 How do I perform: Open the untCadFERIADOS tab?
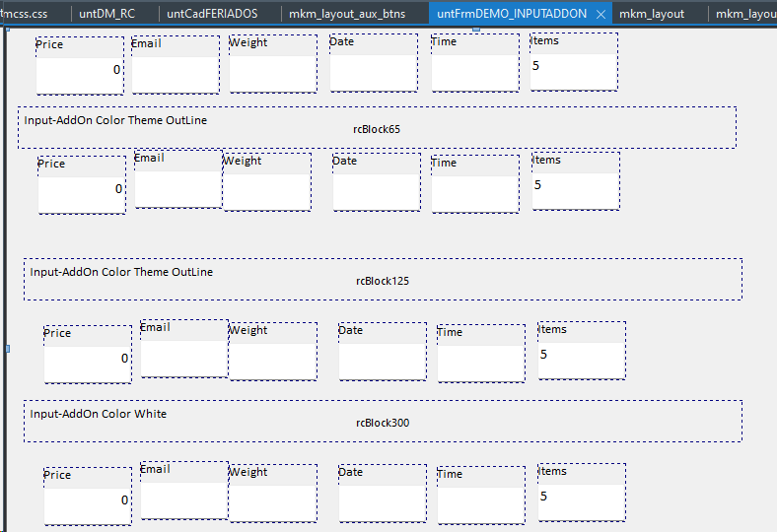point(212,14)
